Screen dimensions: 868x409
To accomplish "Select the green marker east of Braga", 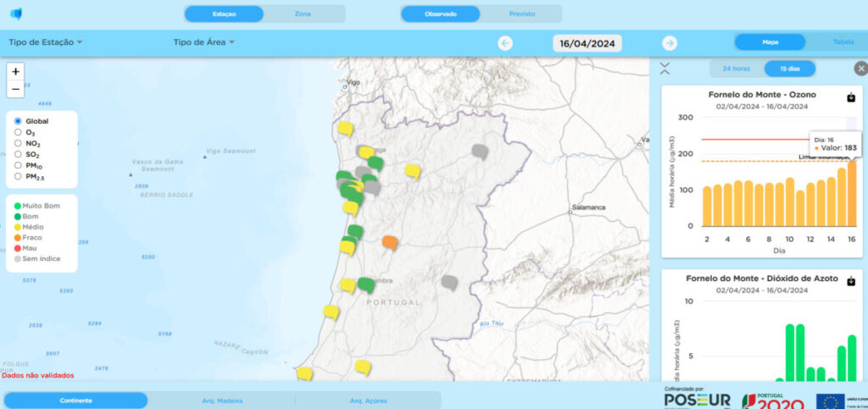I will pyautogui.click(x=376, y=163).
